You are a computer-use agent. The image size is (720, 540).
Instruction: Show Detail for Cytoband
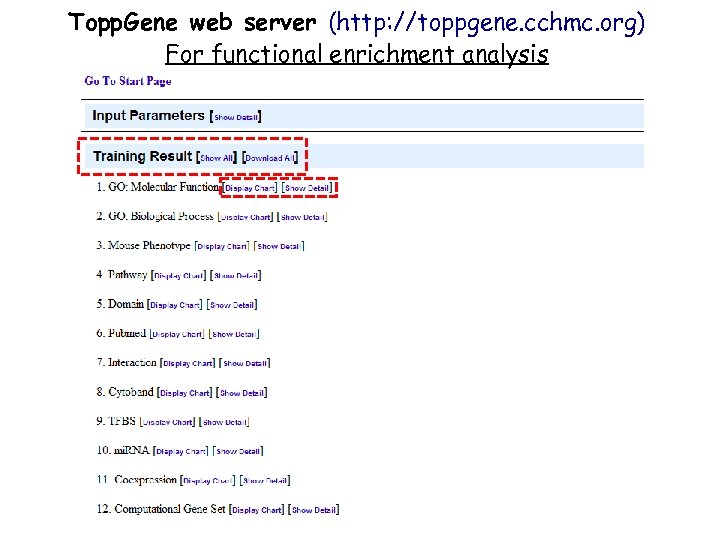(242, 394)
